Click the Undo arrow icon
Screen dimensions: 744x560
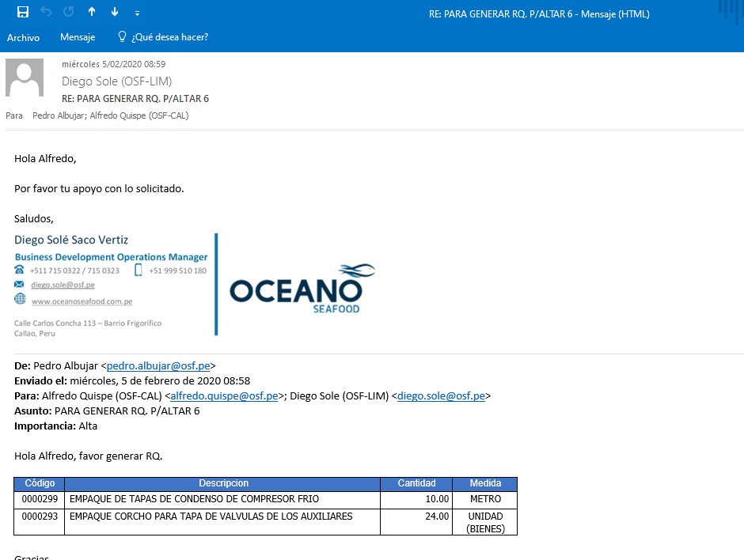pyautogui.click(x=45, y=12)
